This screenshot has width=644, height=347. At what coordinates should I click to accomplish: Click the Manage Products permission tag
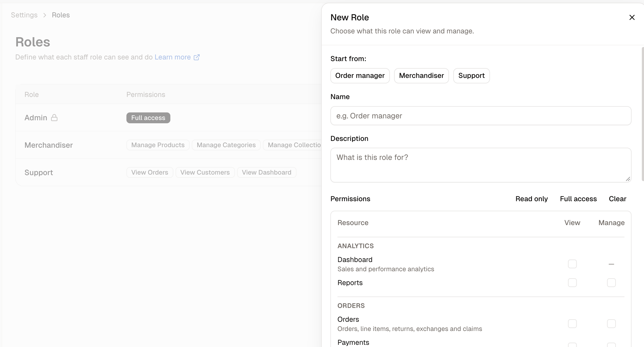158,145
